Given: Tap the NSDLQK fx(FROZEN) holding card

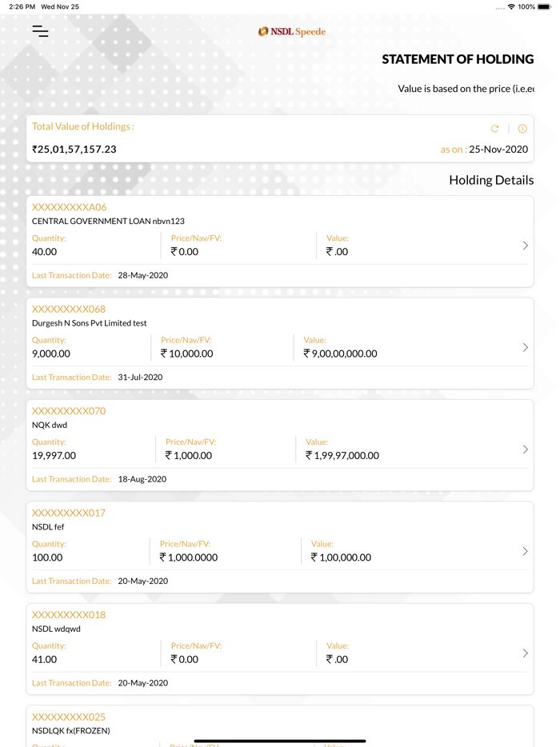Looking at the screenshot, I should 280,724.
